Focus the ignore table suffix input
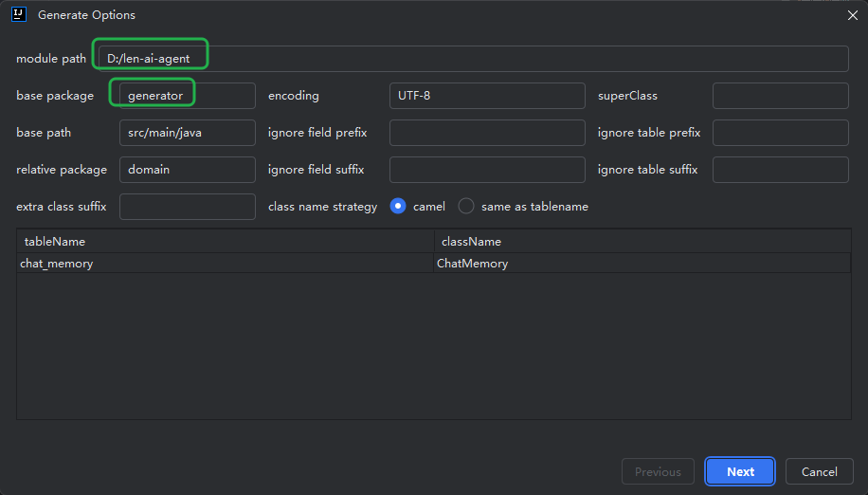The width and height of the screenshot is (868, 495). pyautogui.click(x=781, y=170)
